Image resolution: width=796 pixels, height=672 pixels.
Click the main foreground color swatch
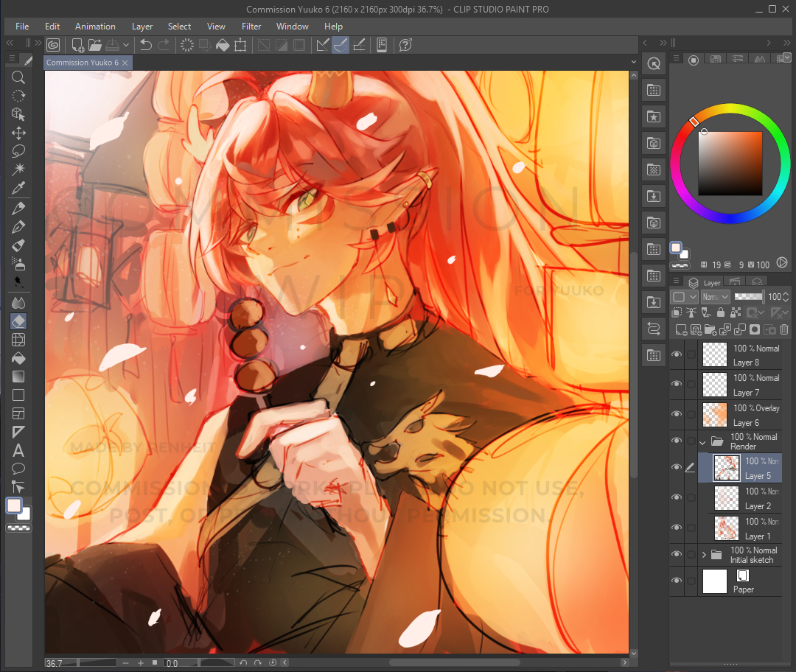pos(14,505)
